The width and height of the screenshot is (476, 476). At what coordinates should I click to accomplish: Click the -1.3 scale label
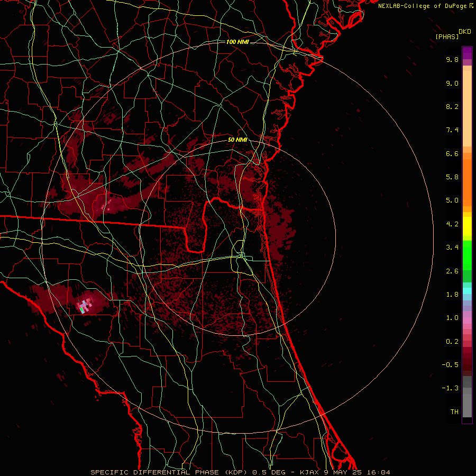click(x=450, y=388)
